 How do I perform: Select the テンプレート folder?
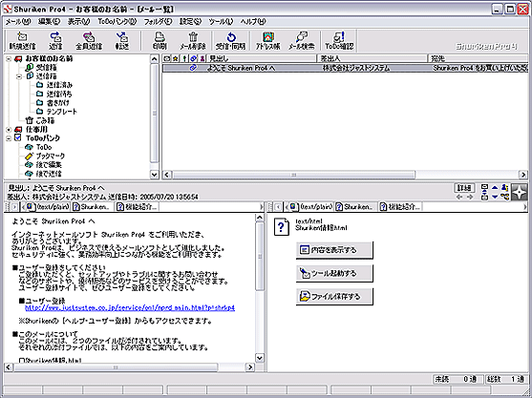click(57, 112)
